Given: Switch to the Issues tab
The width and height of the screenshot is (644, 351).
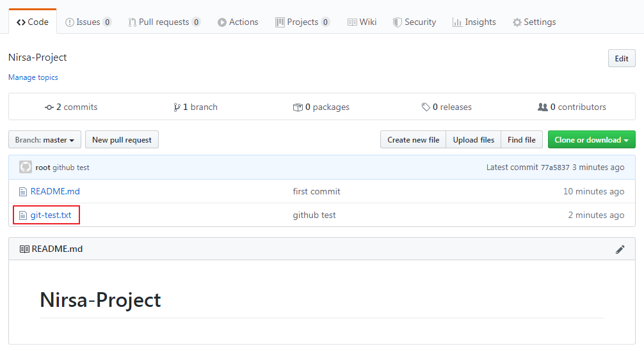Looking at the screenshot, I should [88, 22].
